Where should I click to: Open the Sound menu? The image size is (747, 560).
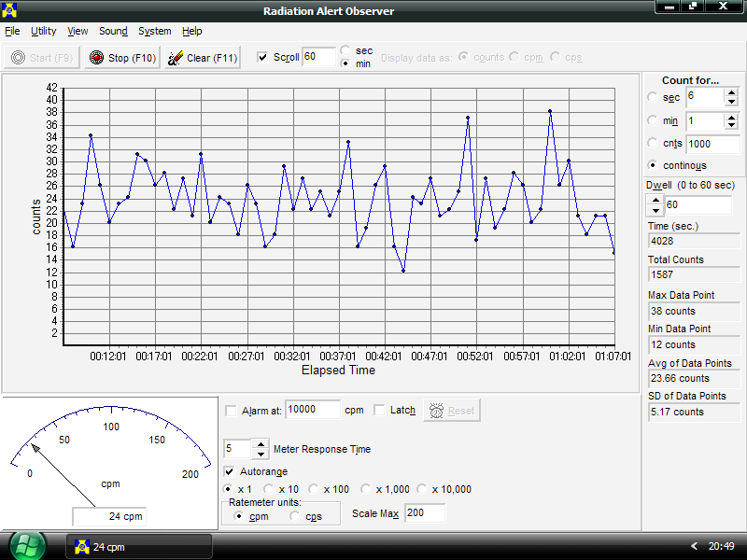(113, 31)
